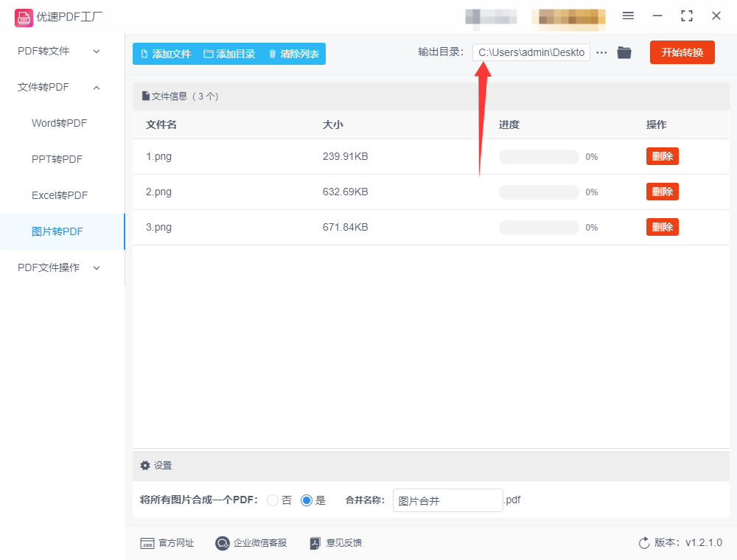
Task: Click the version refresh icon
Action: coord(644,542)
